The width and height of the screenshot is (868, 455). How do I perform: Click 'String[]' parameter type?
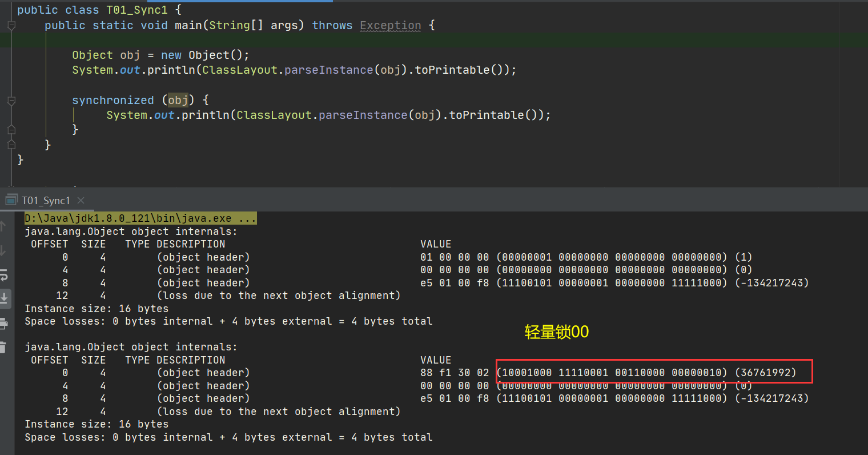236,26
